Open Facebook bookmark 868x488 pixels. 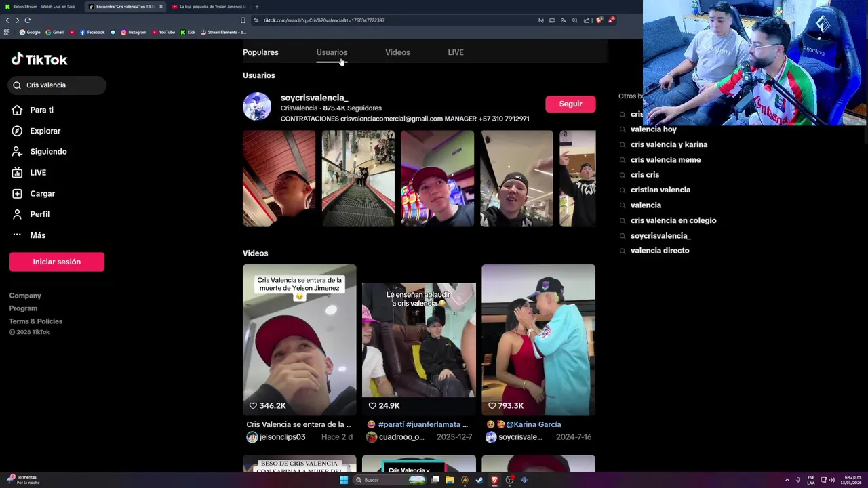[x=92, y=32]
